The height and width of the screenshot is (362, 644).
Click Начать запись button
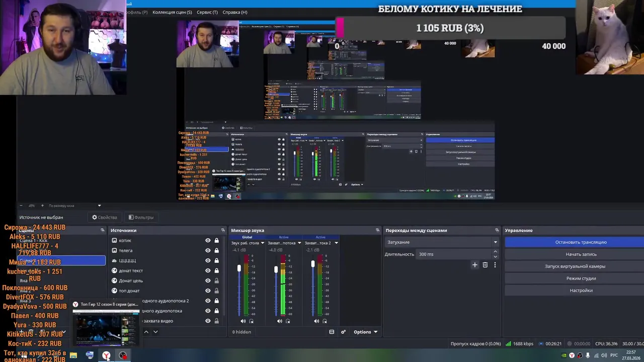pyautogui.click(x=581, y=254)
